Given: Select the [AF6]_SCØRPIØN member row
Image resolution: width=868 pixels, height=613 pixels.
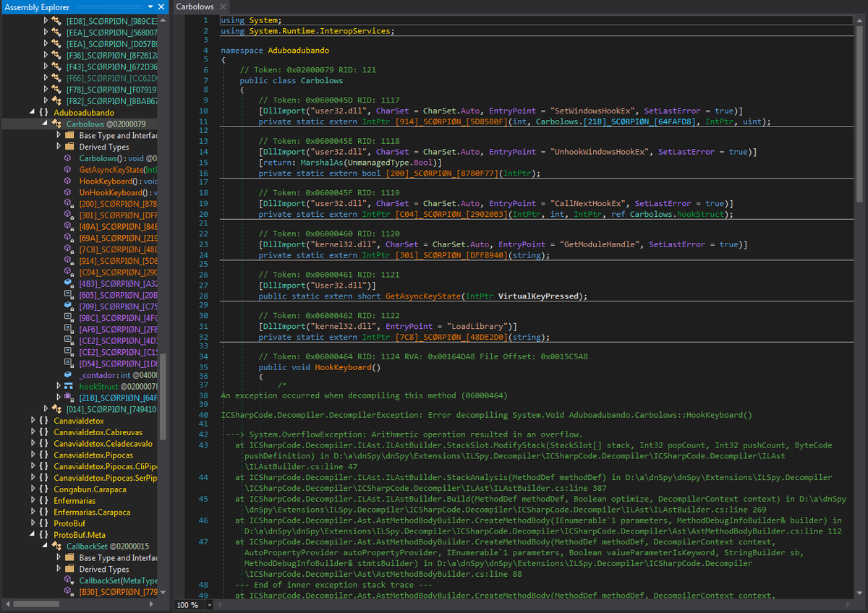Looking at the screenshot, I should coord(117,330).
